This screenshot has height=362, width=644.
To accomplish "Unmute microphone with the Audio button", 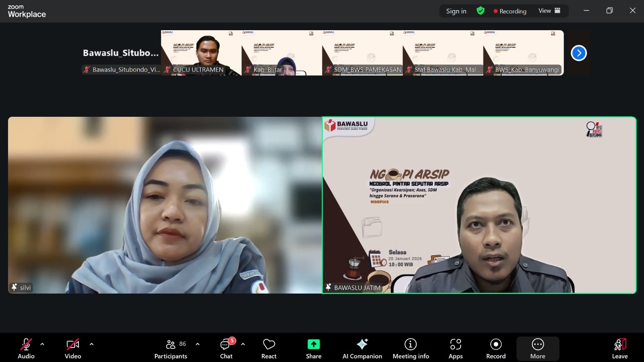I will (x=26, y=349).
